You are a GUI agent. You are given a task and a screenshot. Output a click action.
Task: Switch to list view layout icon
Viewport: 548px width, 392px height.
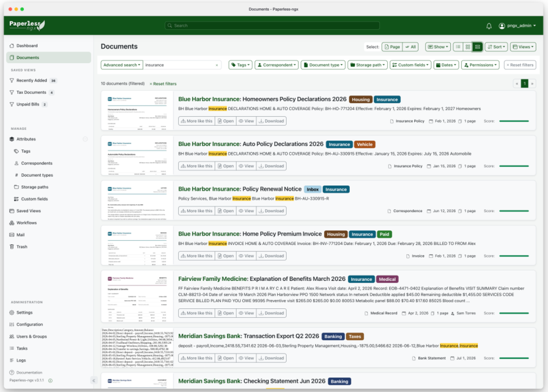[458, 47]
